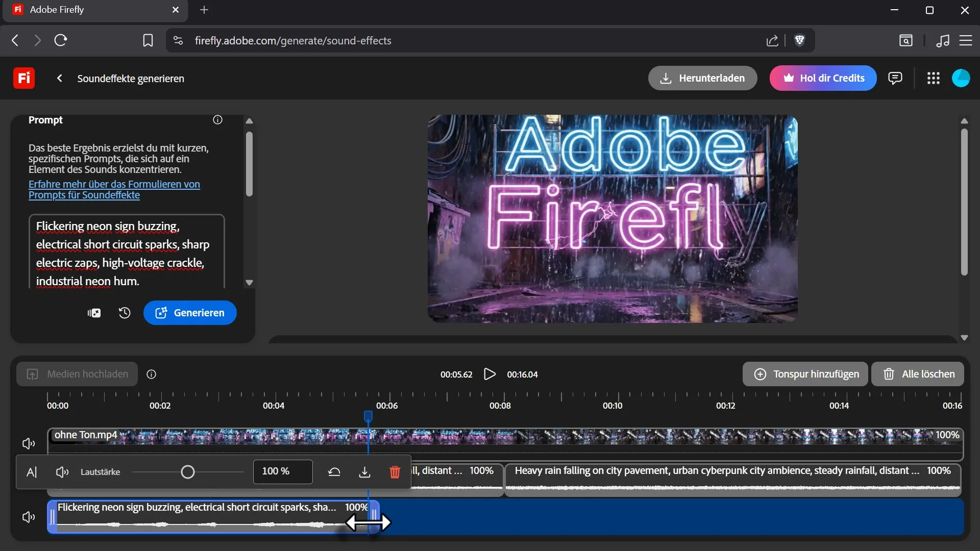The height and width of the screenshot is (551, 980).
Task: Go back using the Soundeffekte generieren chevron
Action: coord(60,78)
